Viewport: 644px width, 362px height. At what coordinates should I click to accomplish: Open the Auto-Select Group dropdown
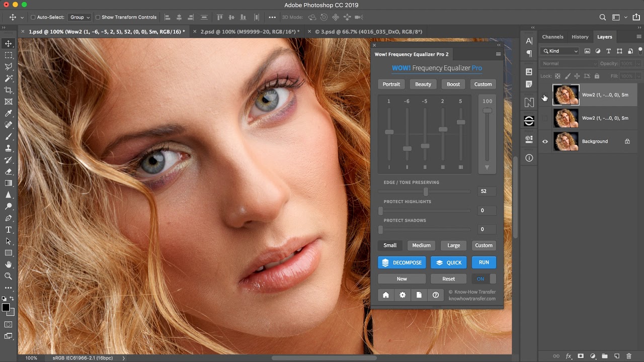pyautogui.click(x=79, y=17)
